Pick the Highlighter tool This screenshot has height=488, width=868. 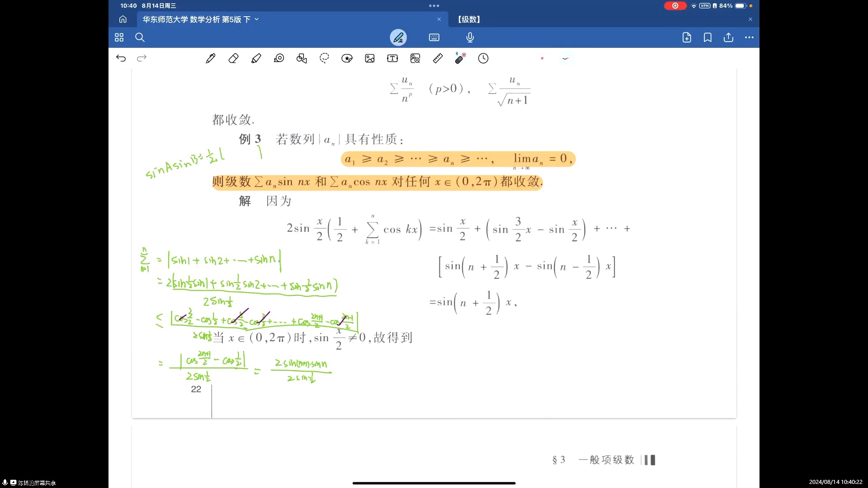tap(256, 58)
